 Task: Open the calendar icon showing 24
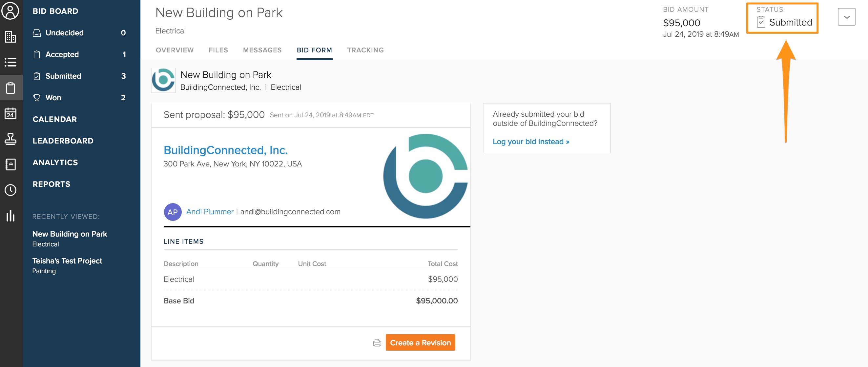coord(10,113)
